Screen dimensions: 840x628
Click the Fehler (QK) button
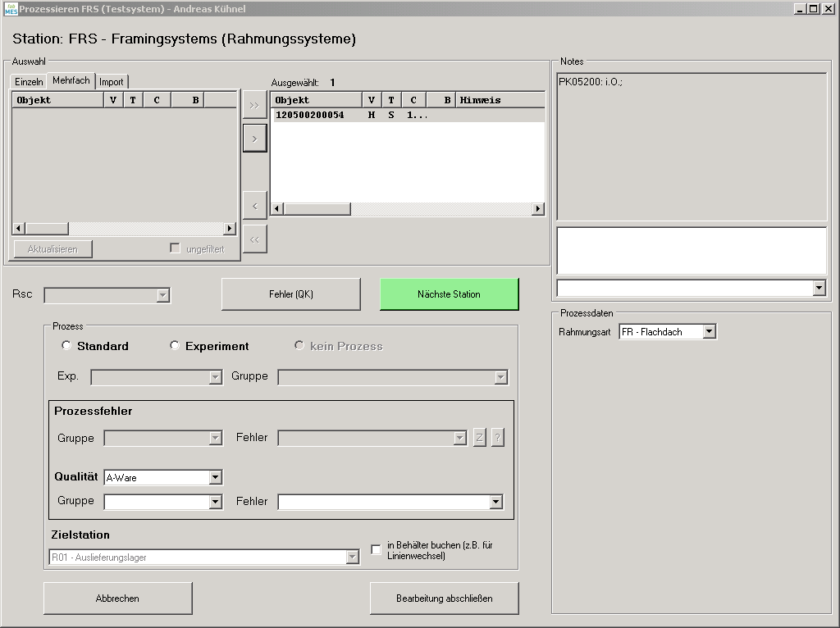pyautogui.click(x=290, y=294)
